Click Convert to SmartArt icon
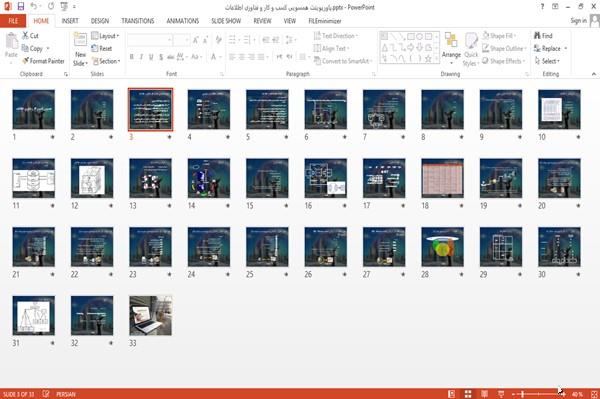 tap(317, 61)
